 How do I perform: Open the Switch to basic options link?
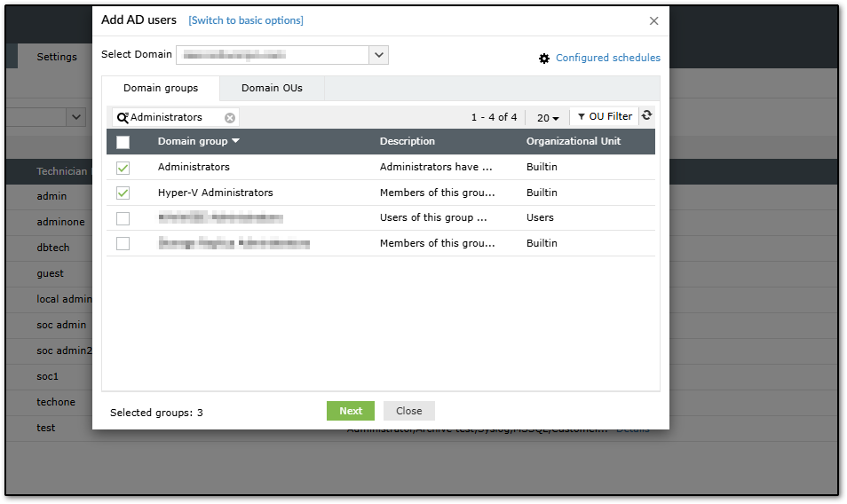tap(246, 20)
